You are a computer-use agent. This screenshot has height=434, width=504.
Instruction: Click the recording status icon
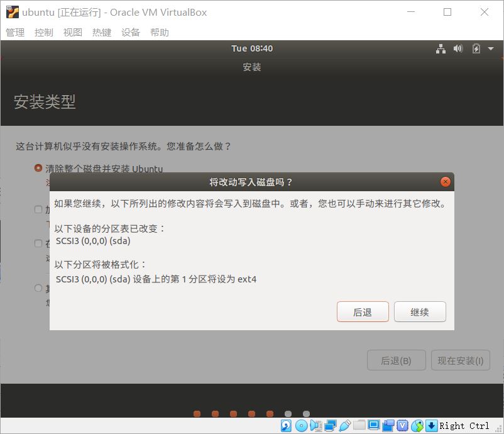(388, 426)
